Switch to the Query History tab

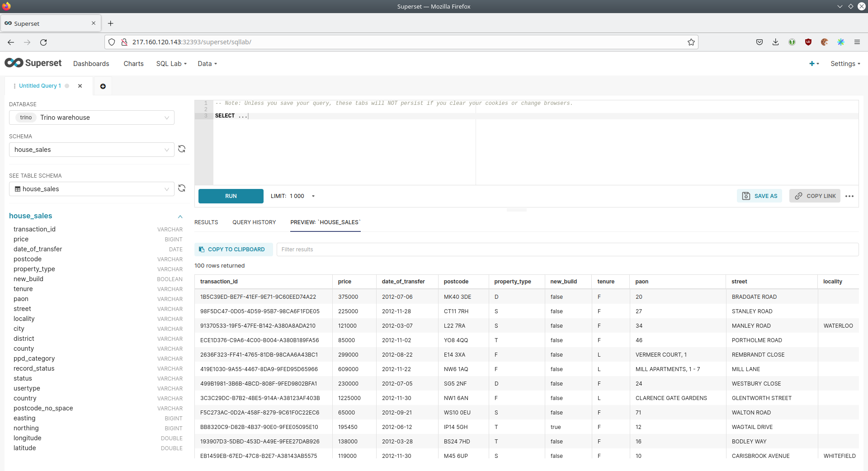(254, 222)
